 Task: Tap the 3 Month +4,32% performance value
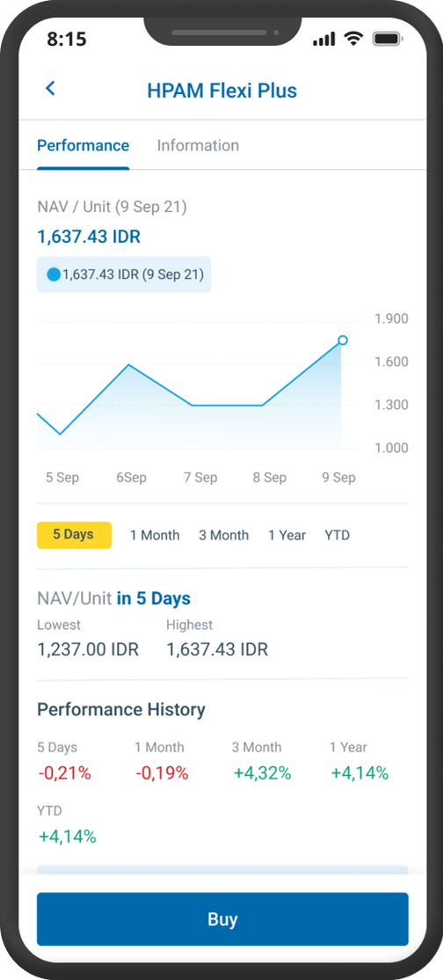(x=263, y=774)
